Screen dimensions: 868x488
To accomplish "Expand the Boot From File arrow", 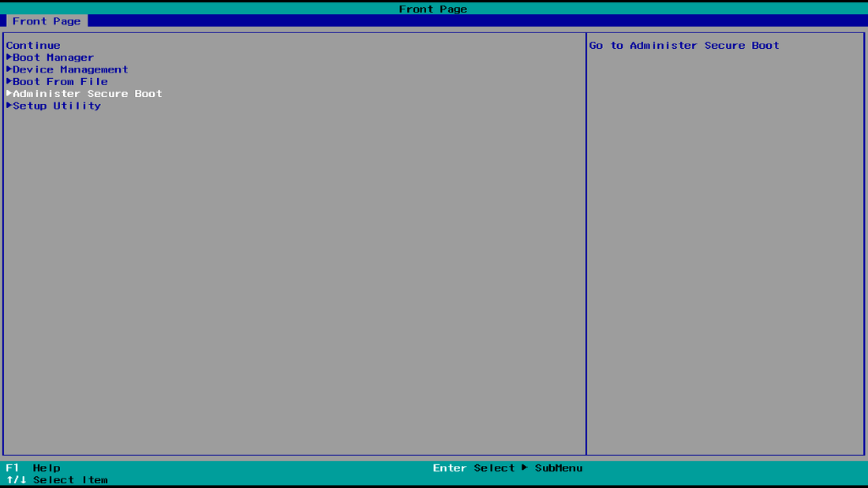I will pyautogui.click(x=9, y=81).
